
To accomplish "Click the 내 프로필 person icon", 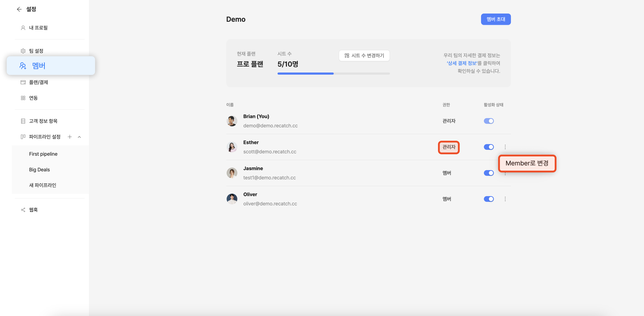I will (23, 28).
